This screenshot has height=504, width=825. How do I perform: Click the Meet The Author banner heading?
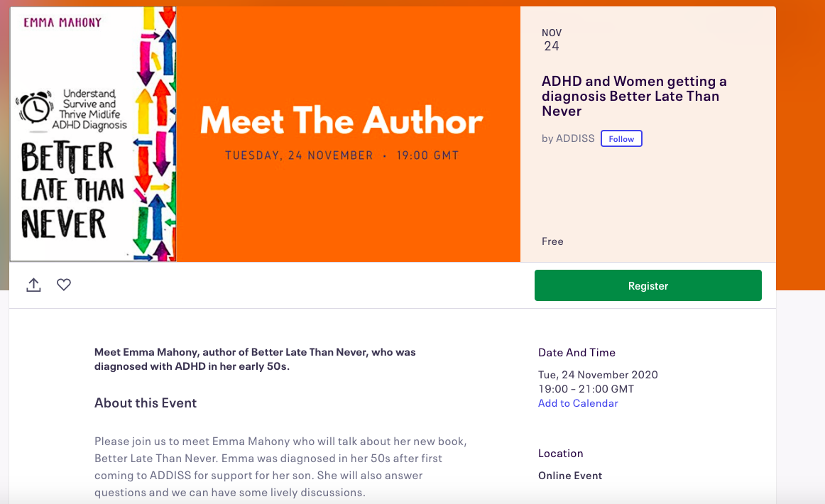tap(342, 121)
